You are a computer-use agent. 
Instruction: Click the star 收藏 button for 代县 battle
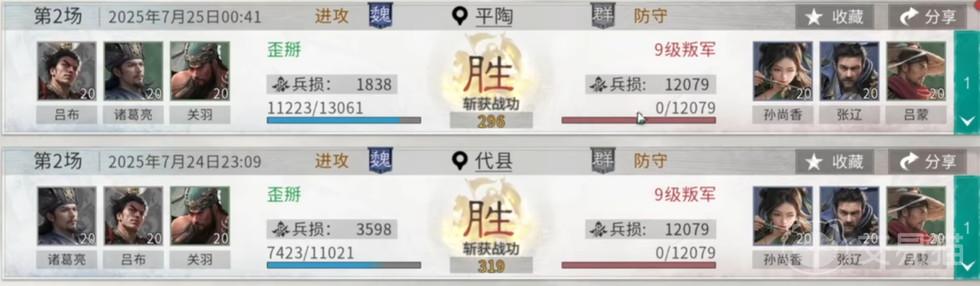click(x=835, y=162)
